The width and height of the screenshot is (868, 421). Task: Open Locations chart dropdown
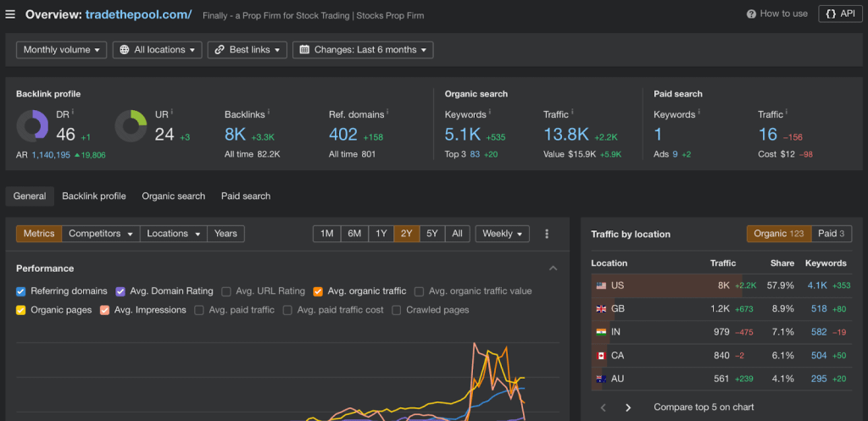[173, 234]
